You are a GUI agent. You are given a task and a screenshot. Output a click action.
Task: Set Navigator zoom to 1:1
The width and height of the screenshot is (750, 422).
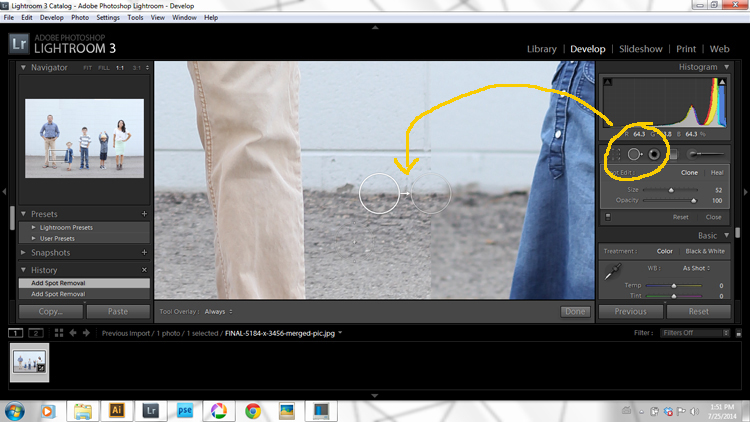tap(120, 68)
